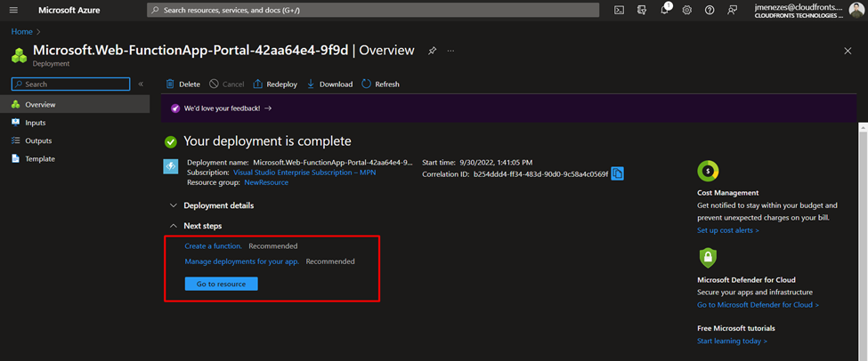Click the Home breadcrumb link
868x361 pixels.
(21, 32)
